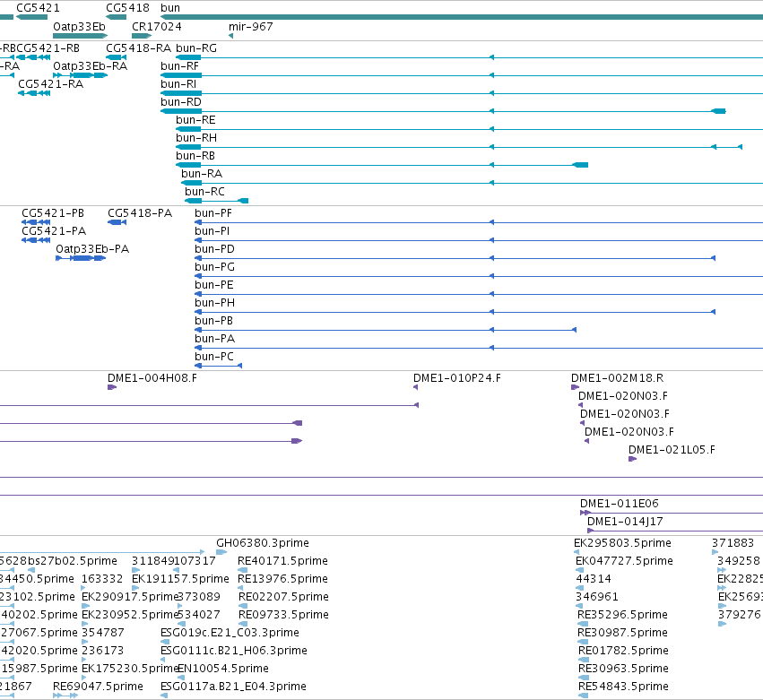Select the RE01782.5prime EST label

coord(623,651)
